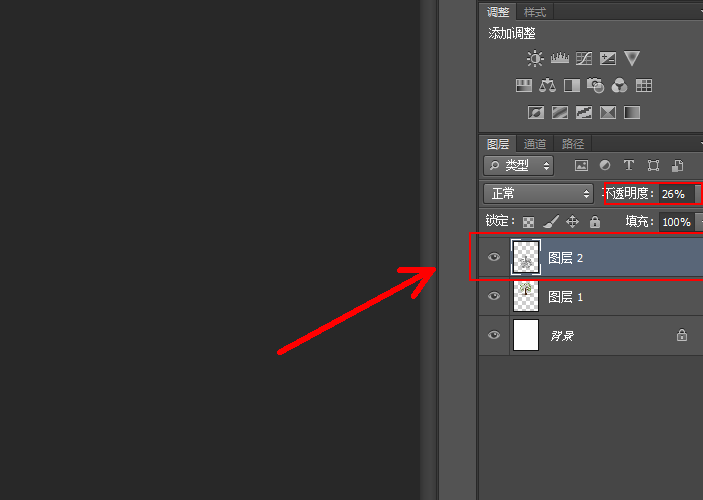This screenshot has width=703, height=500.
Task: Click the 填充 label
Action: click(639, 221)
